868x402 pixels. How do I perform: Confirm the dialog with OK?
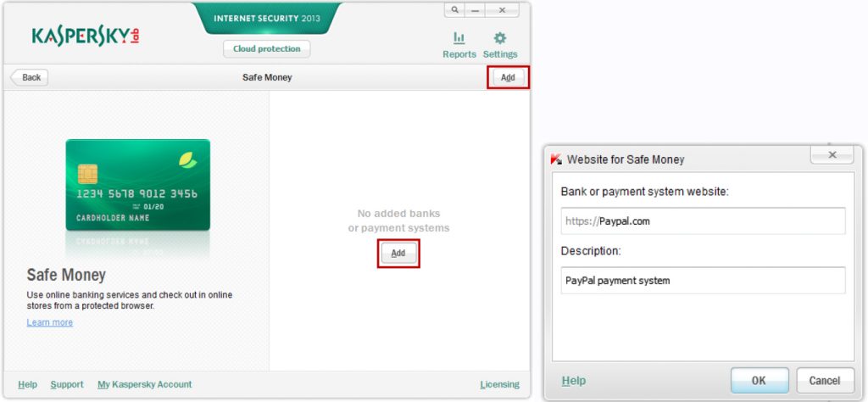759,381
